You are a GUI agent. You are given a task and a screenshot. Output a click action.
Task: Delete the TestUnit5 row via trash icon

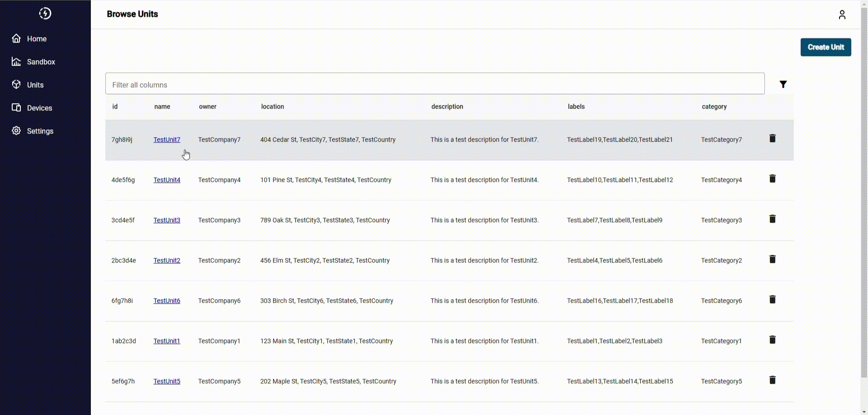coord(773,380)
